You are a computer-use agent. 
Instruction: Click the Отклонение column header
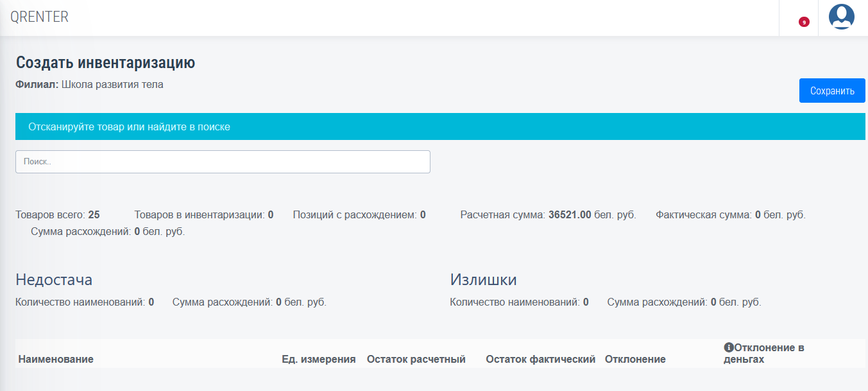coord(635,359)
